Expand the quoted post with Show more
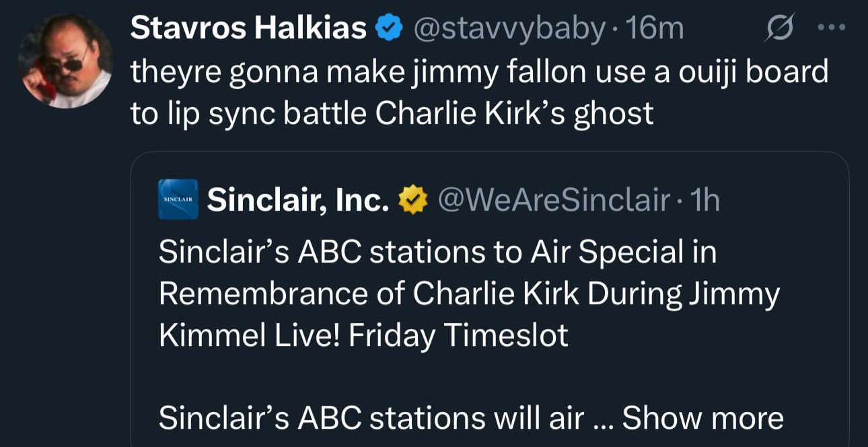 click(702, 418)
